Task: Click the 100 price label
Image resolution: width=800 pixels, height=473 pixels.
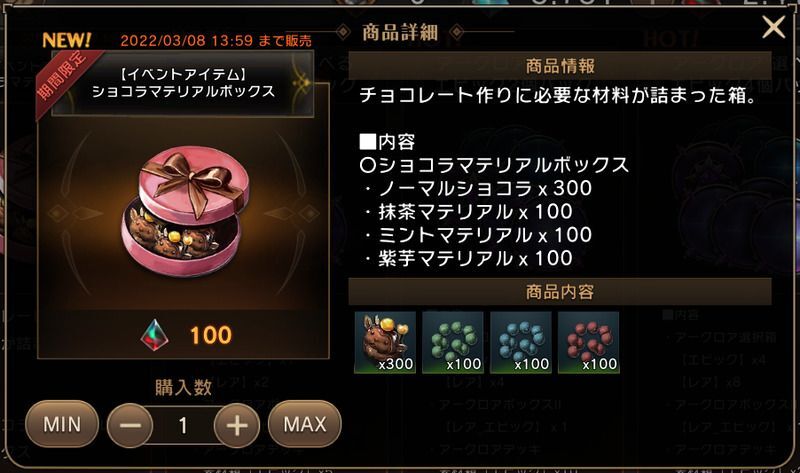Action: [x=211, y=335]
